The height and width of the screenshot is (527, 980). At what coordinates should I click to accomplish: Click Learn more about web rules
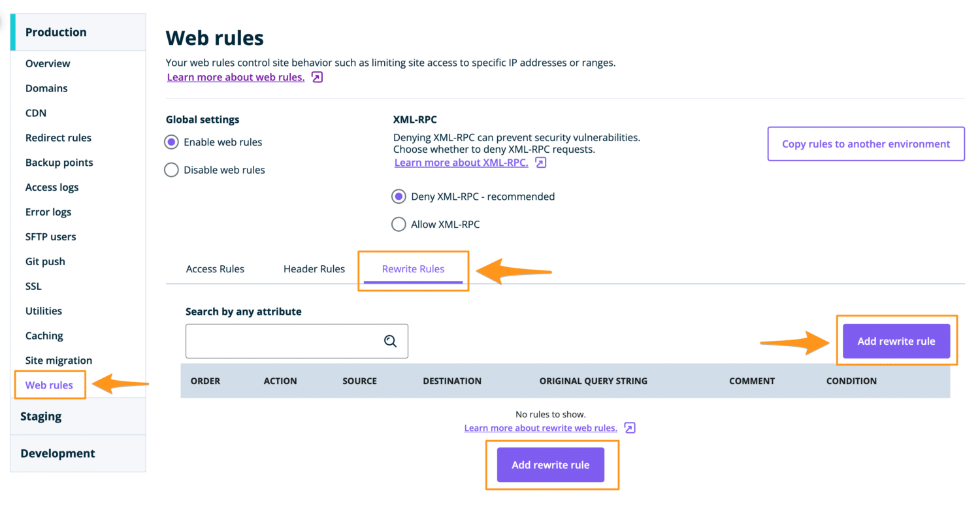(x=235, y=77)
